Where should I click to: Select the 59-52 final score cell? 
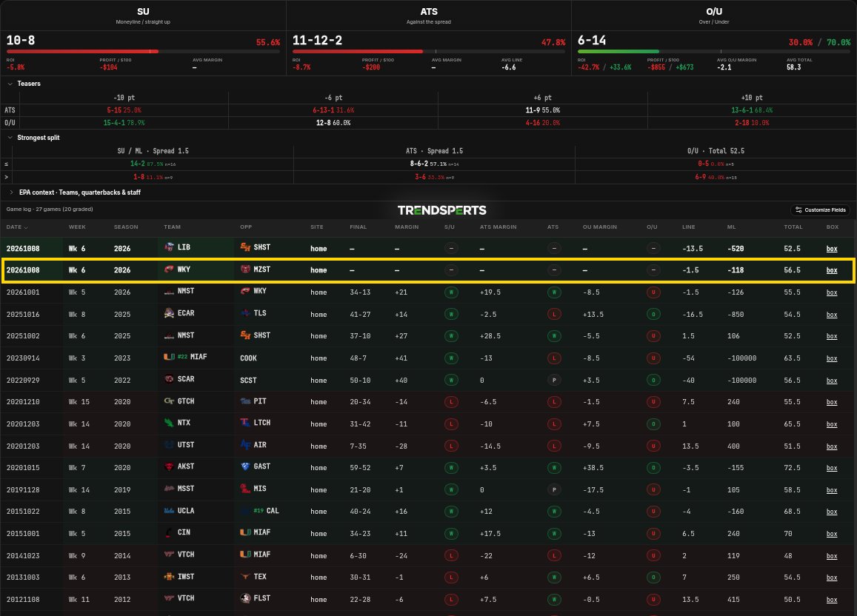[x=360, y=467]
